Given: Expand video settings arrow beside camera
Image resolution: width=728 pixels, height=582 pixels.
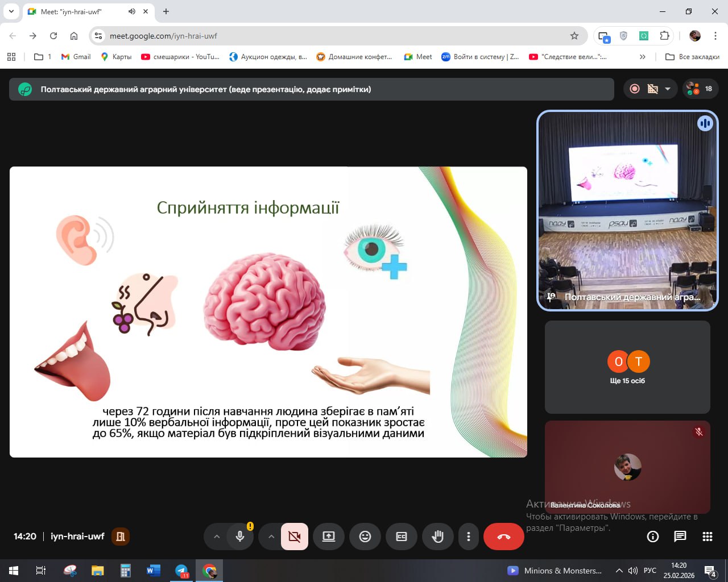Looking at the screenshot, I should click(271, 537).
